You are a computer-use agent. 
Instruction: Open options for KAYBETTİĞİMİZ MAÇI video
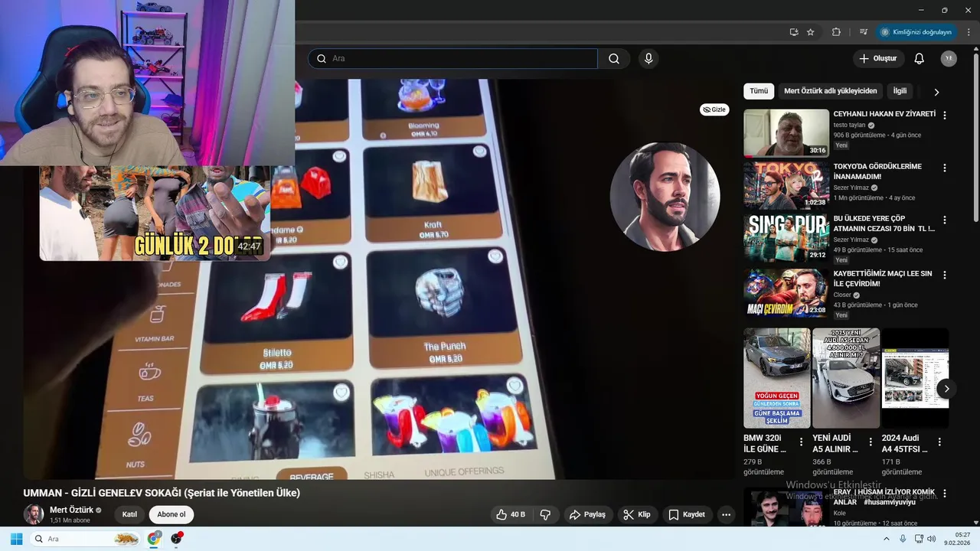click(x=945, y=275)
